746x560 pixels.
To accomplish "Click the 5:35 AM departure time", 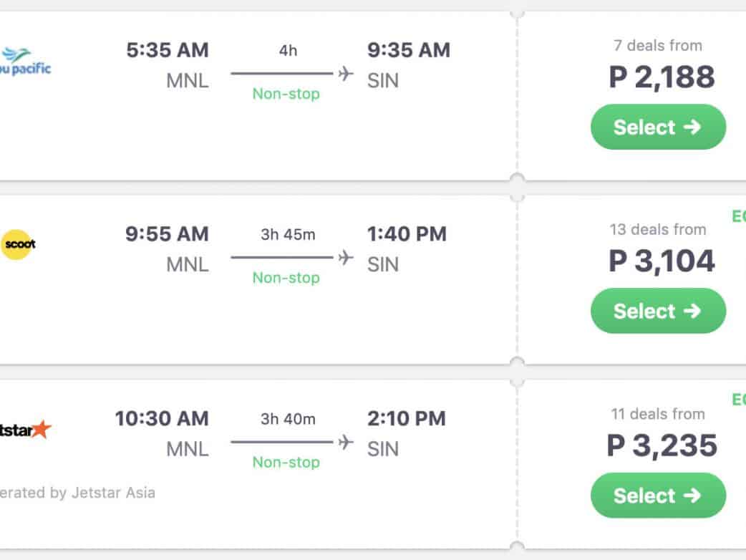I will click(x=168, y=50).
